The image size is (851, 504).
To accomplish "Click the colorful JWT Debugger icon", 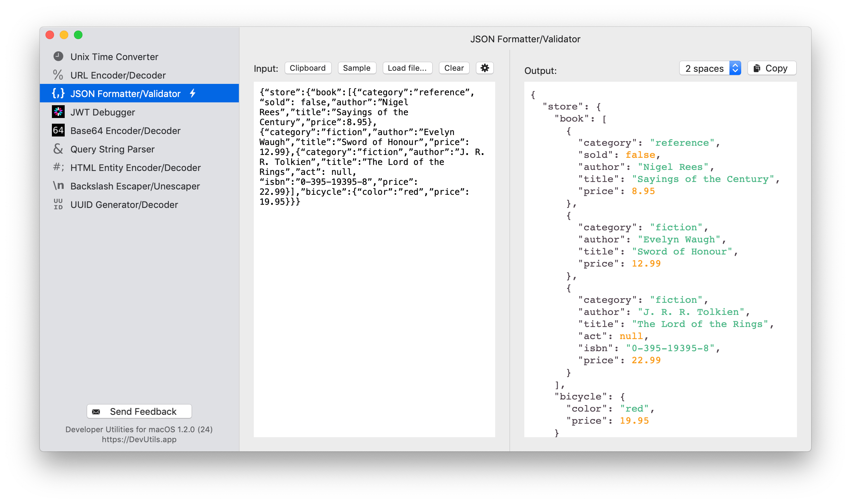I will pyautogui.click(x=58, y=112).
